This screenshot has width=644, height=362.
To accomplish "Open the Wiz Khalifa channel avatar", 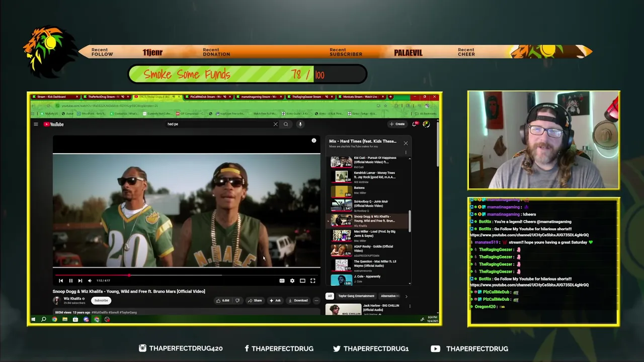I will (57, 300).
